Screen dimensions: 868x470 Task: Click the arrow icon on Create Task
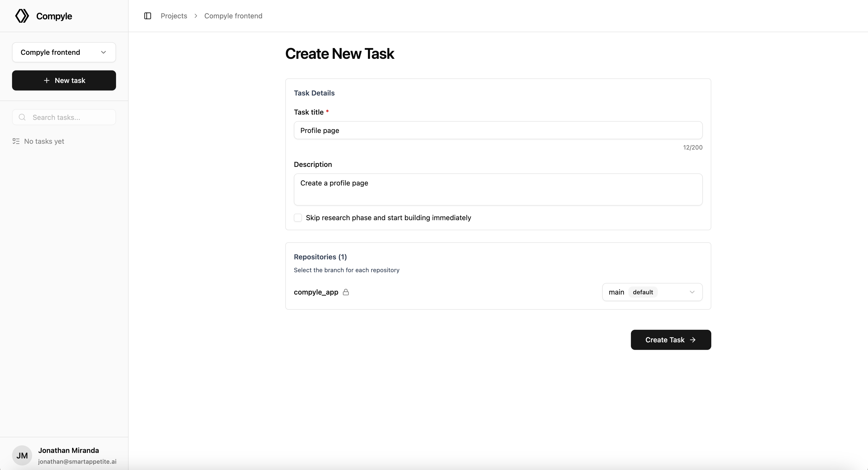693,340
